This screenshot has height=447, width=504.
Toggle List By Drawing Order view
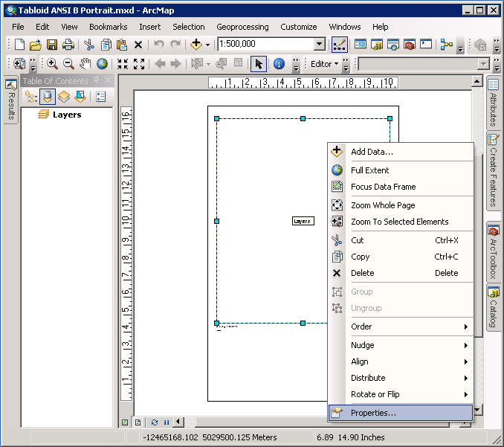pos(31,97)
